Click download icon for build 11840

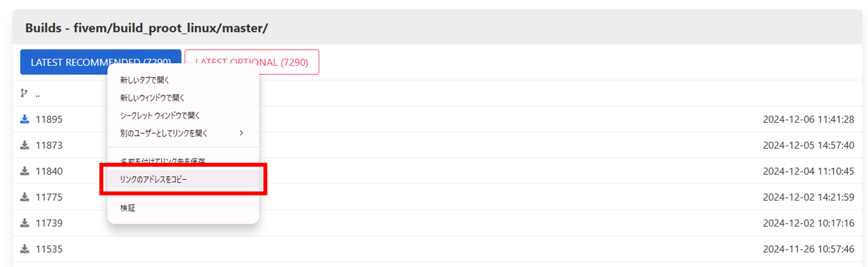(x=25, y=171)
